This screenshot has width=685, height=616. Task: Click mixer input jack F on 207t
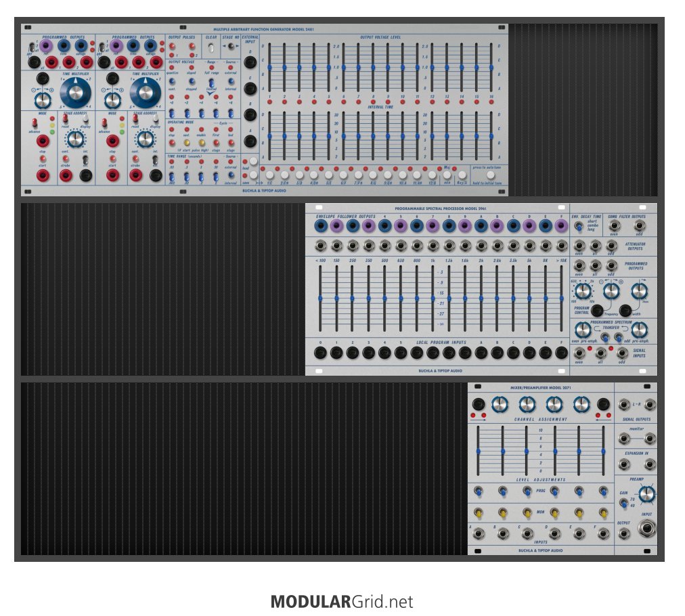(x=603, y=533)
